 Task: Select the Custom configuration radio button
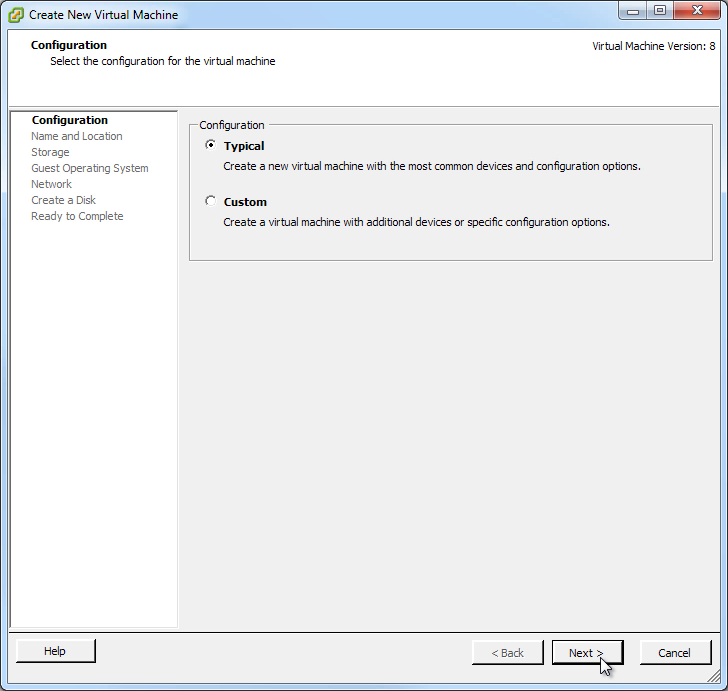click(210, 201)
